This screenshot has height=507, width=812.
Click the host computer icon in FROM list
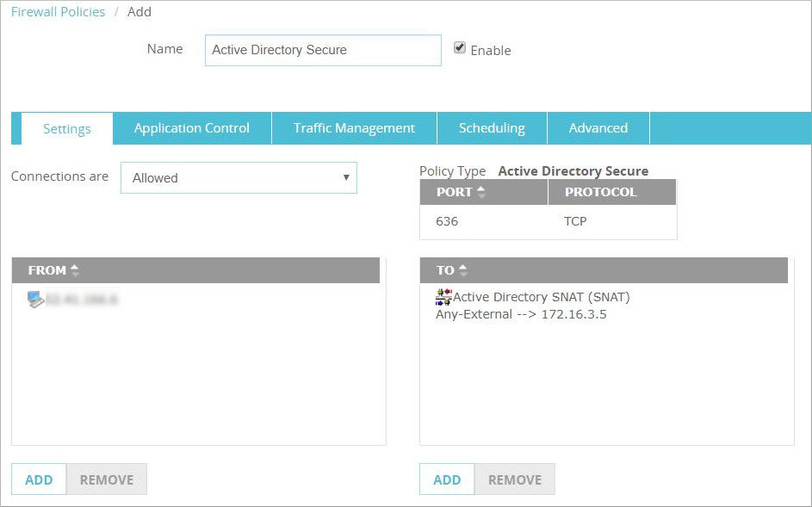(x=35, y=300)
